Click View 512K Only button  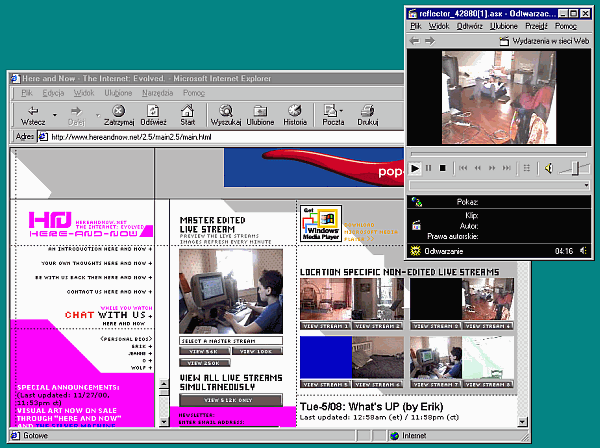(231, 400)
